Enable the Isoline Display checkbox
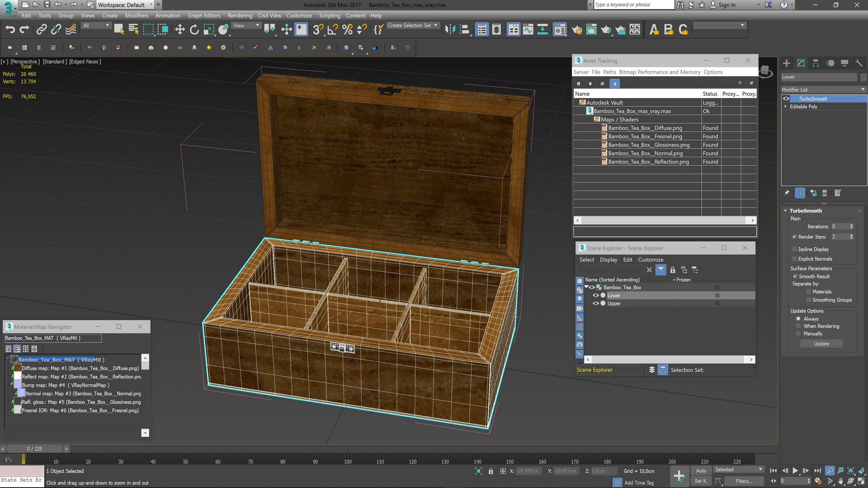Viewport: 868px width, 488px height. click(x=794, y=249)
